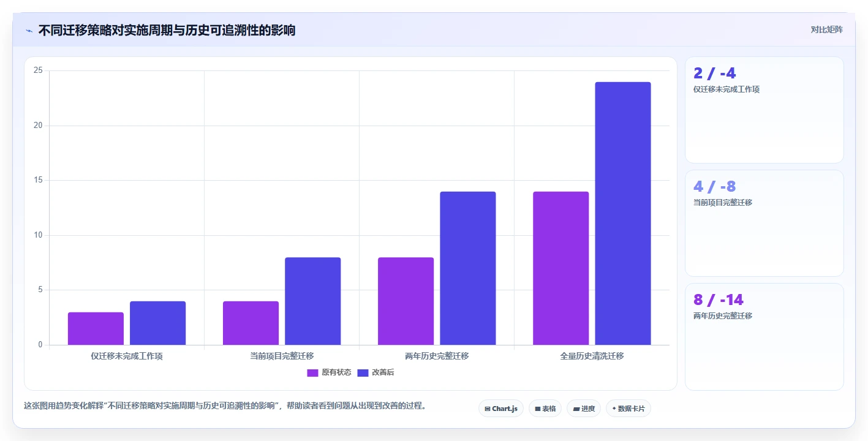Select the 表格 tag
The height and width of the screenshot is (441, 868).
pos(545,409)
